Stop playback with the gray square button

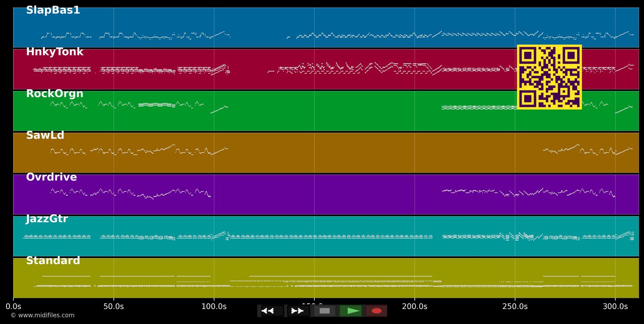click(325, 311)
